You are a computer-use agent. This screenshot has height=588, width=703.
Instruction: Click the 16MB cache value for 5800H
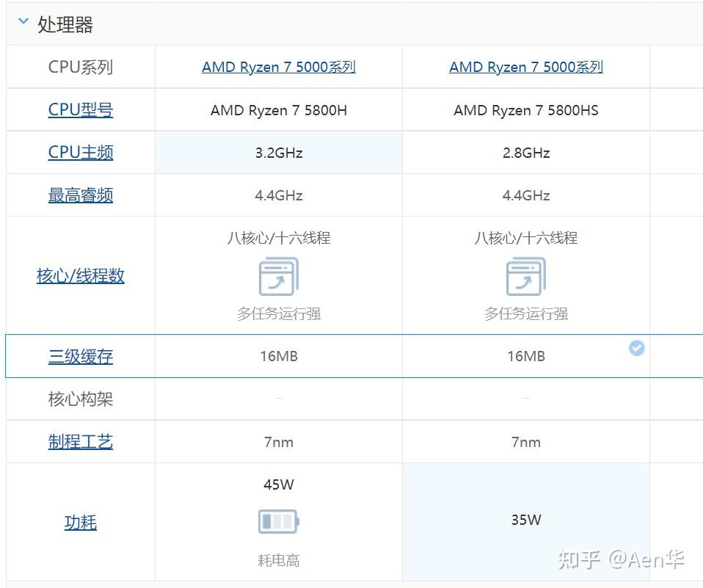[279, 356]
